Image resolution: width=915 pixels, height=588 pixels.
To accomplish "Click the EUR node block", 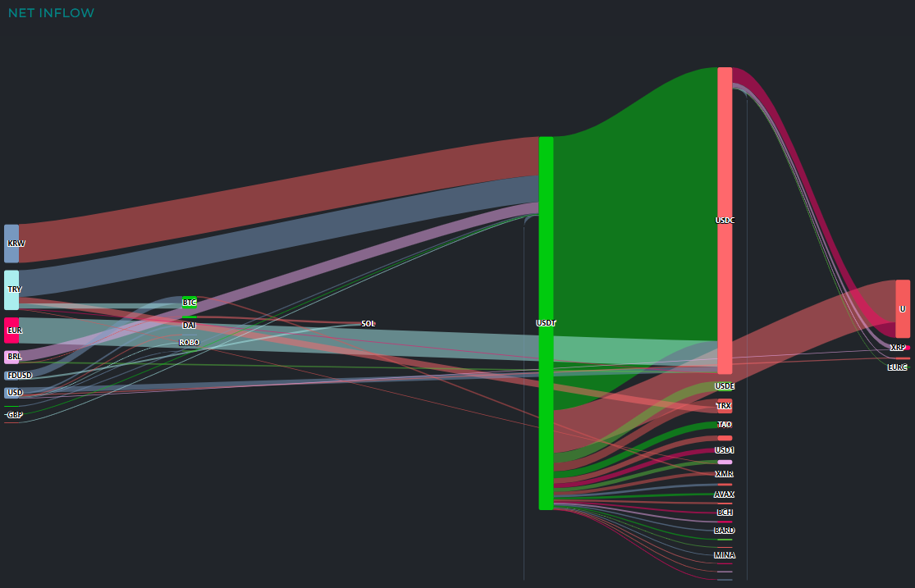I will tap(11, 330).
